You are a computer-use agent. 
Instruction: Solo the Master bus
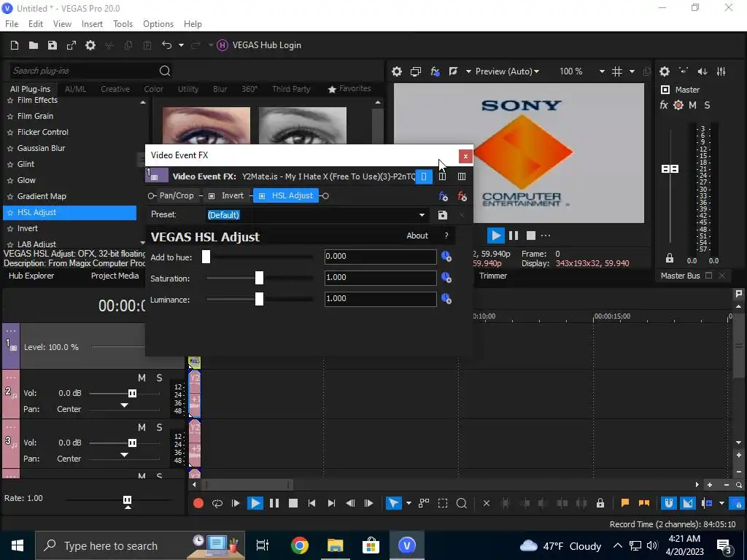[707, 105]
